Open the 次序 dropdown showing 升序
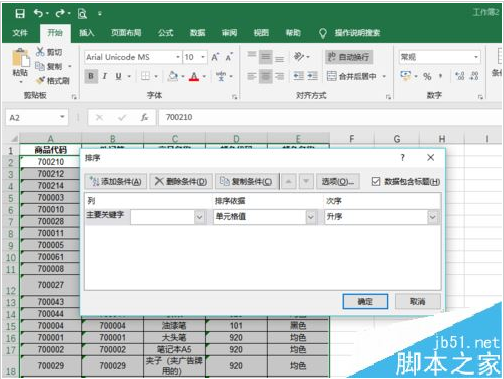Image resolution: width=504 pixels, height=379 pixels. pos(432,217)
